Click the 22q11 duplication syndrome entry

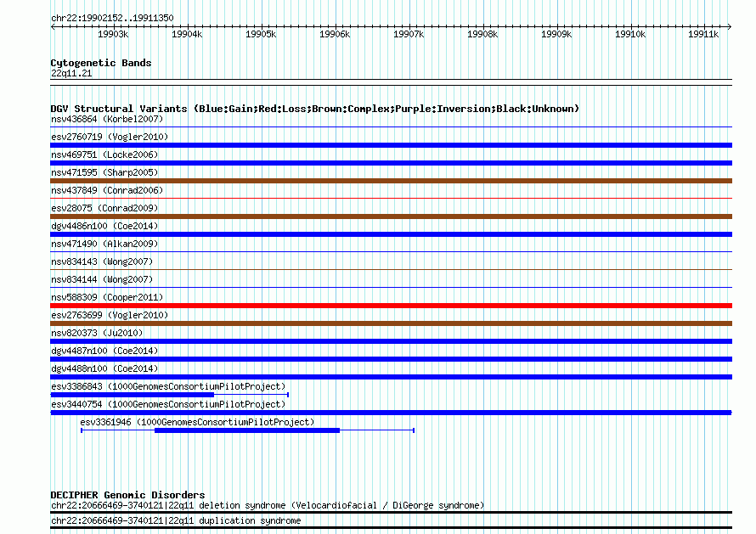pyautogui.click(x=176, y=521)
